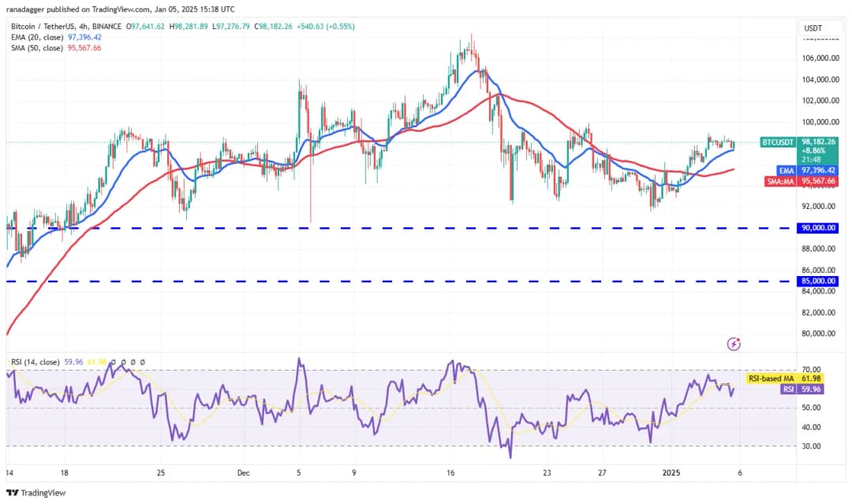Image resolution: width=852 pixels, height=504 pixels.
Task: Click the 100,000.00 price axis level
Action: coord(820,122)
